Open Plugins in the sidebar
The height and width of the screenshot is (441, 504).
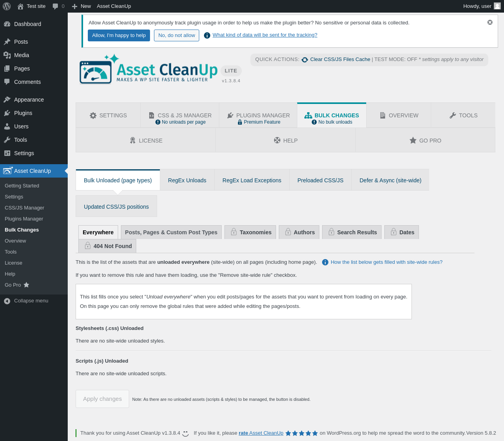click(34, 113)
